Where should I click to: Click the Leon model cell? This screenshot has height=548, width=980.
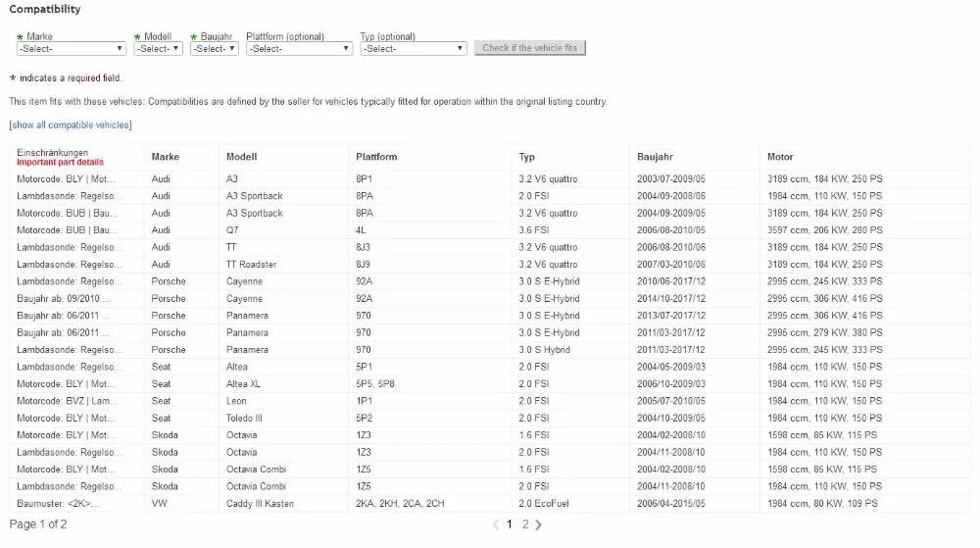pyautogui.click(x=236, y=401)
